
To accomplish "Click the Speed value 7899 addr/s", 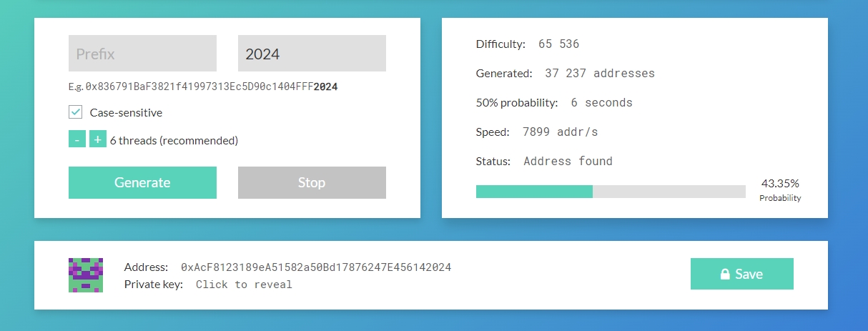I will [x=560, y=132].
